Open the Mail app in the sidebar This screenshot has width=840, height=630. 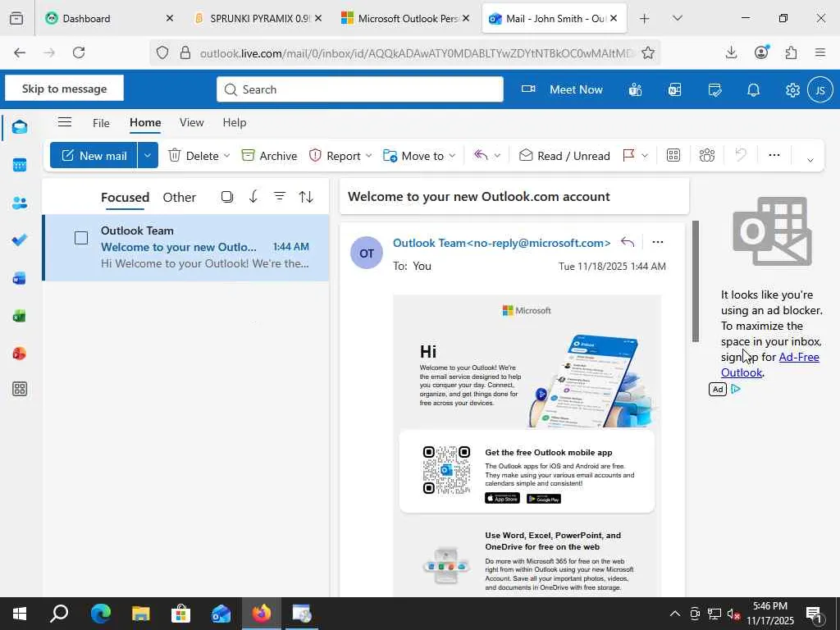[x=20, y=127]
